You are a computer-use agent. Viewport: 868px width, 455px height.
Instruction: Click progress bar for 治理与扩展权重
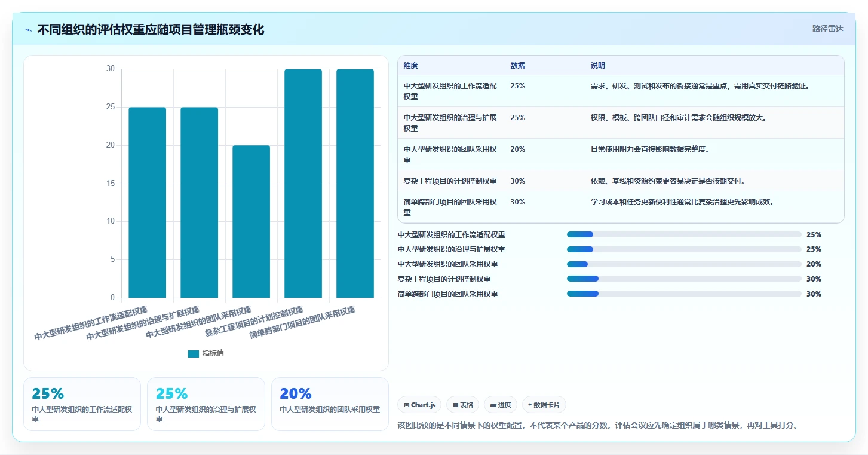point(684,249)
